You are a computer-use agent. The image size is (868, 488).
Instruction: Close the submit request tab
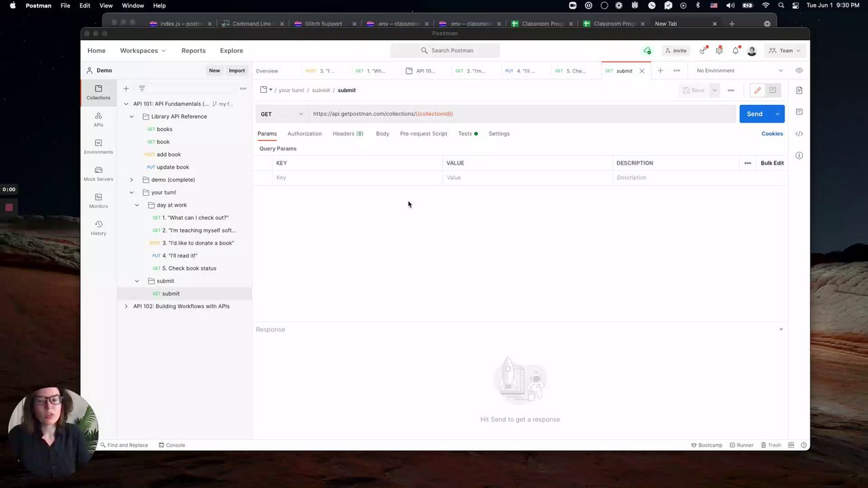642,70
